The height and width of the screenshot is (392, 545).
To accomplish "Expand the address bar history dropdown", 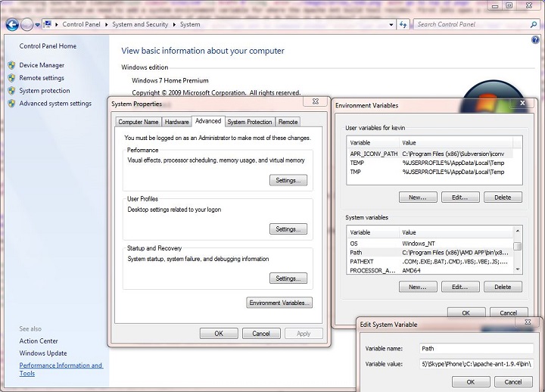I will 391,24.
